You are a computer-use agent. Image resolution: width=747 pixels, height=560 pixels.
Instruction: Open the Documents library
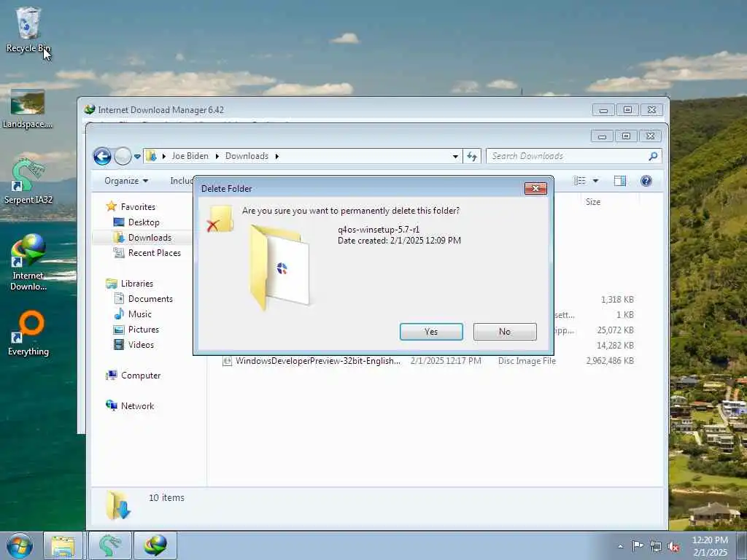click(x=150, y=298)
